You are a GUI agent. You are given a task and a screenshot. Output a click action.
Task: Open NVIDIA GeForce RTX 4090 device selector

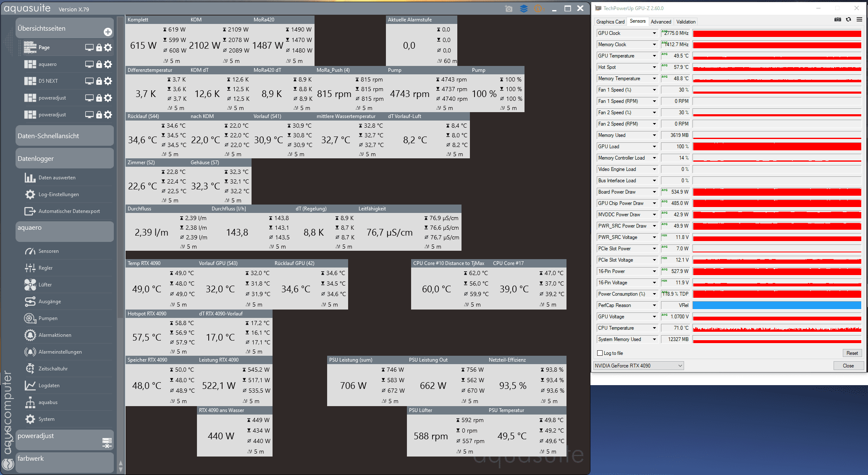click(x=638, y=366)
